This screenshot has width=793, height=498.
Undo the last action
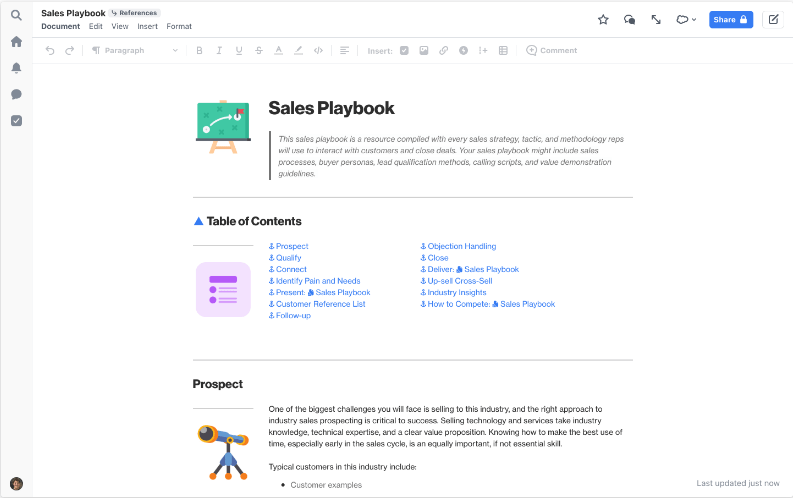tap(50, 51)
